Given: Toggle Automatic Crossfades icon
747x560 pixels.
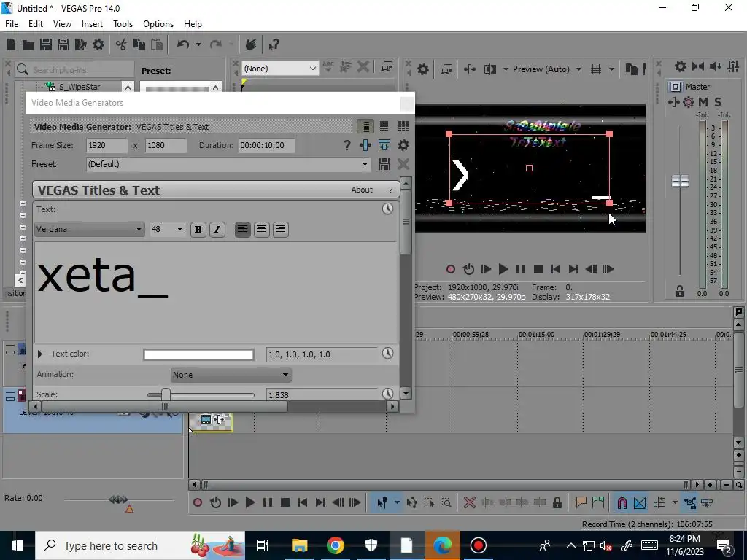Looking at the screenshot, I should tap(640, 503).
